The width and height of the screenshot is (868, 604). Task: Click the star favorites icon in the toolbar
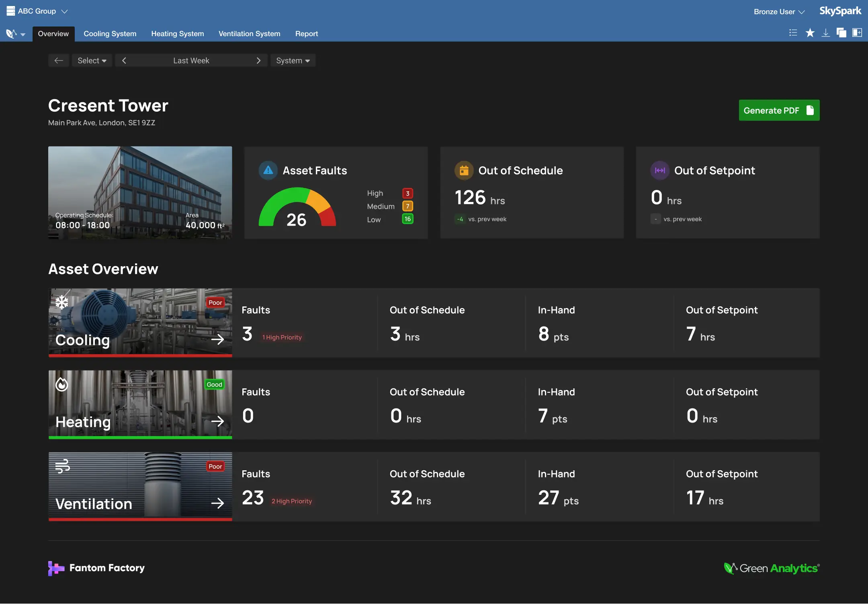coord(811,33)
